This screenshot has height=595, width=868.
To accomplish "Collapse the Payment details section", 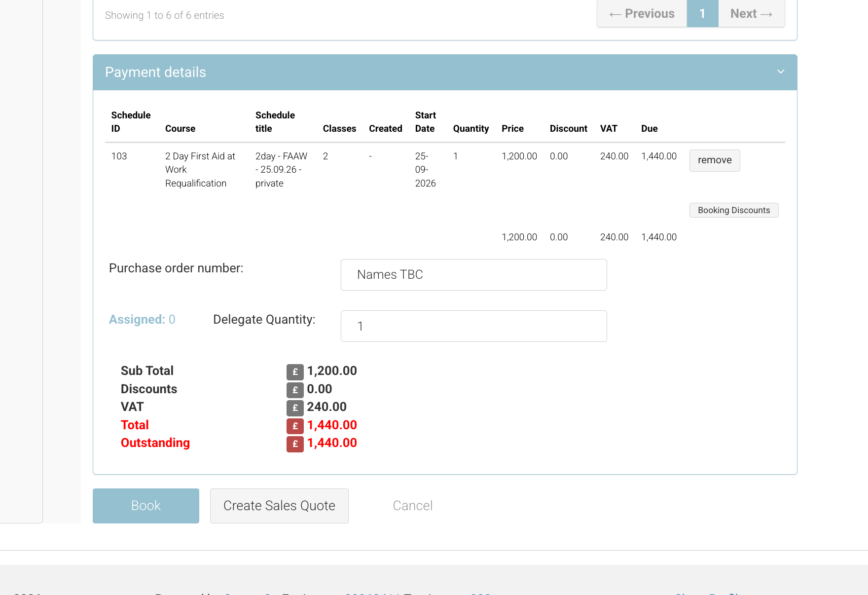I will pos(781,72).
